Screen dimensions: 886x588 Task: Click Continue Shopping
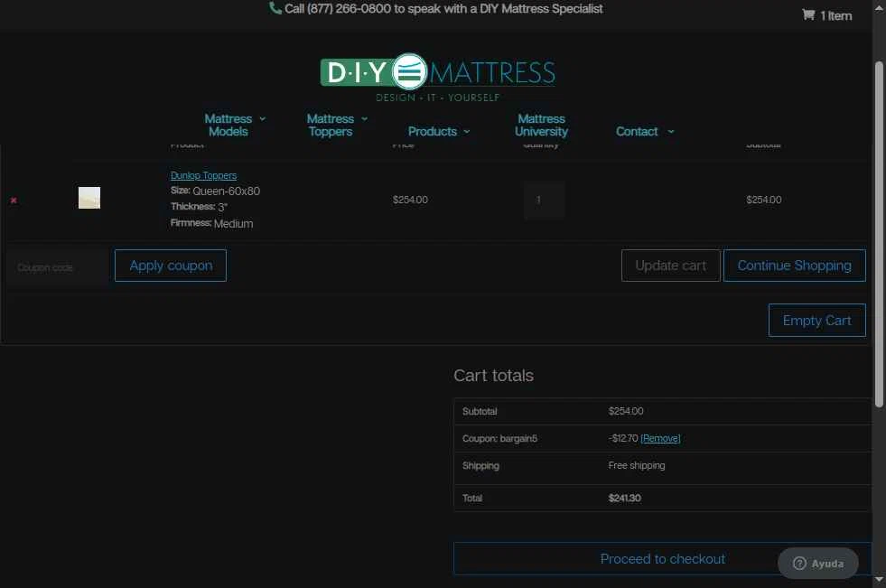point(795,266)
